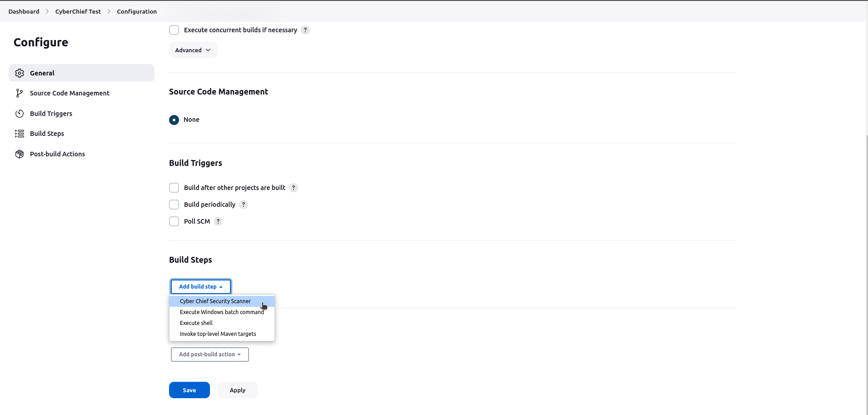Click the Source Code Management branch icon

[20, 93]
